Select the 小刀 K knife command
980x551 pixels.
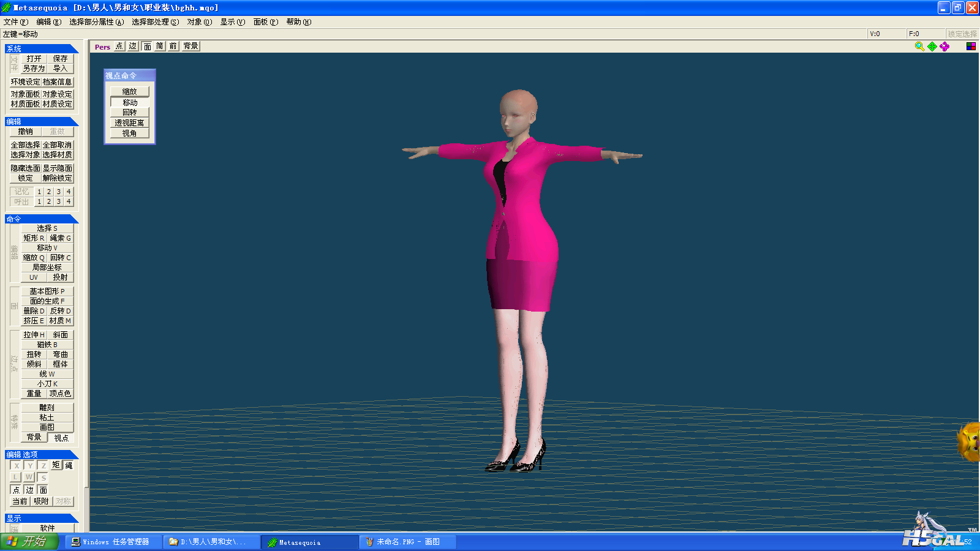[47, 384]
